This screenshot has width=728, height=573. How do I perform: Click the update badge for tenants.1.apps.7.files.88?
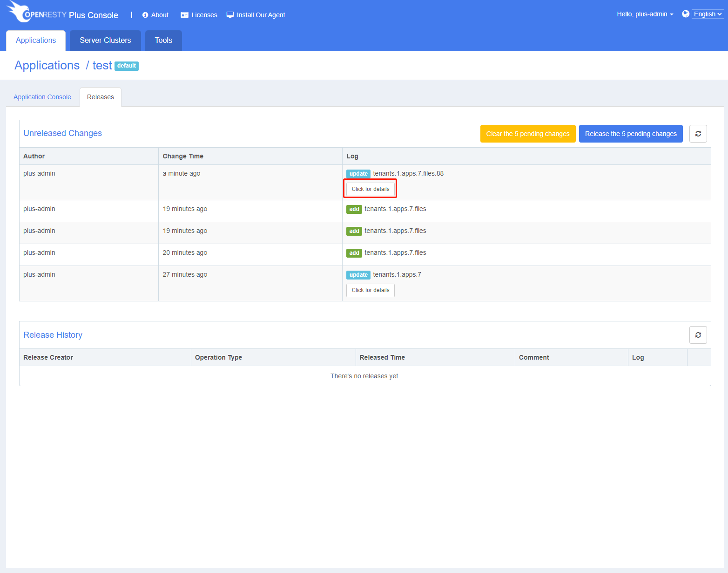[358, 174]
